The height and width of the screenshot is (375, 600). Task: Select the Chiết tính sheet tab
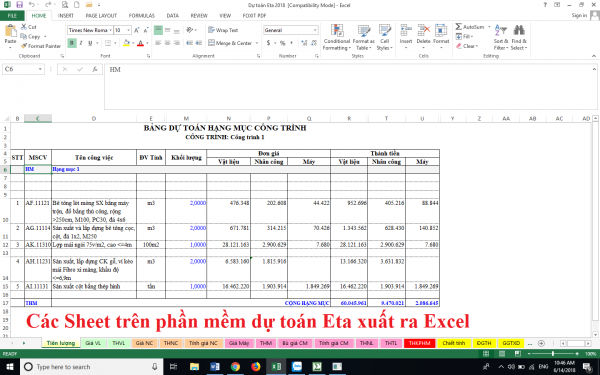pyautogui.click(x=453, y=343)
